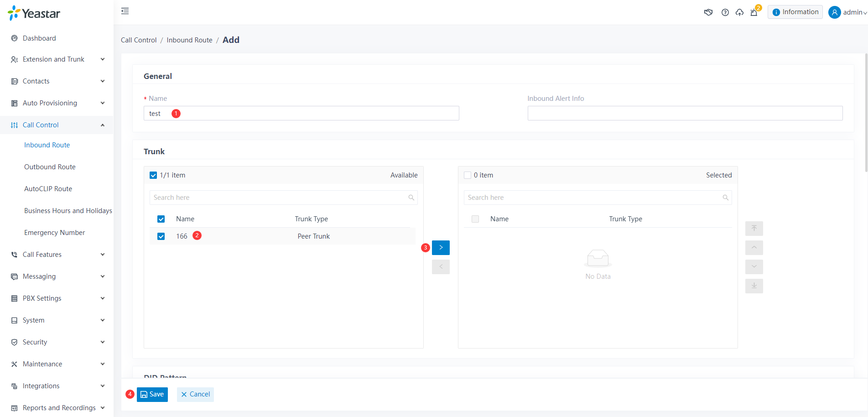Click the Information button in header
This screenshot has height=417, width=868.
795,12
